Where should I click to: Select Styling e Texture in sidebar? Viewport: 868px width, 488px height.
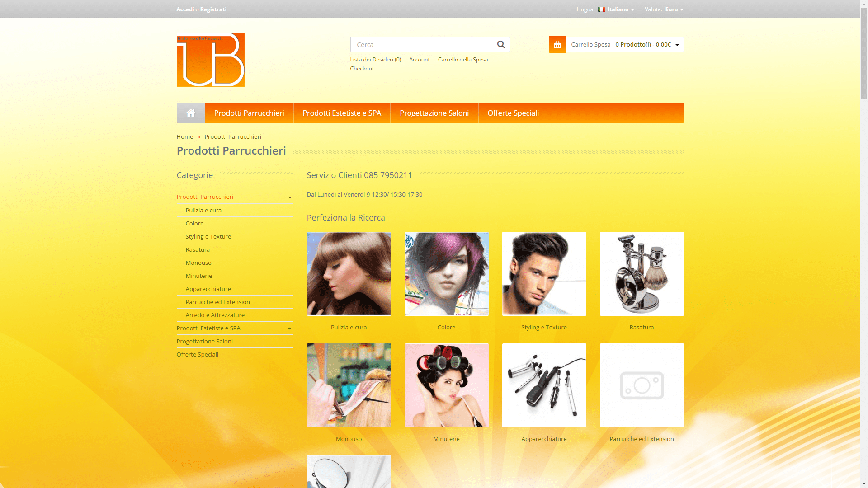click(x=208, y=236)
